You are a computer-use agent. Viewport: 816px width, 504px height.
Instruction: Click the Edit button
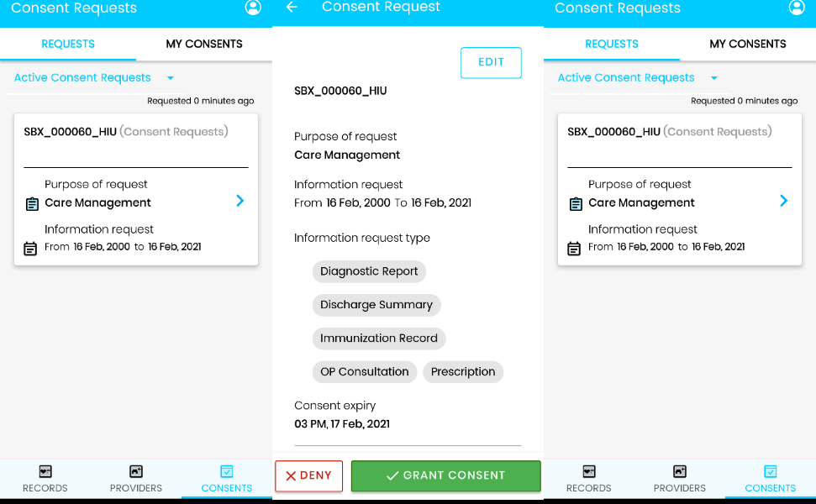point(491,62)
